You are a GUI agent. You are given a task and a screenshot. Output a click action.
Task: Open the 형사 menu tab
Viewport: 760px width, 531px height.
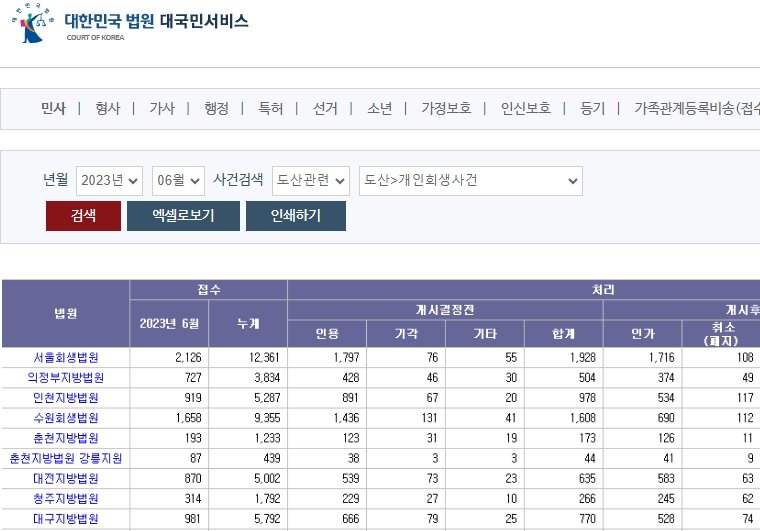coord(108,108)
